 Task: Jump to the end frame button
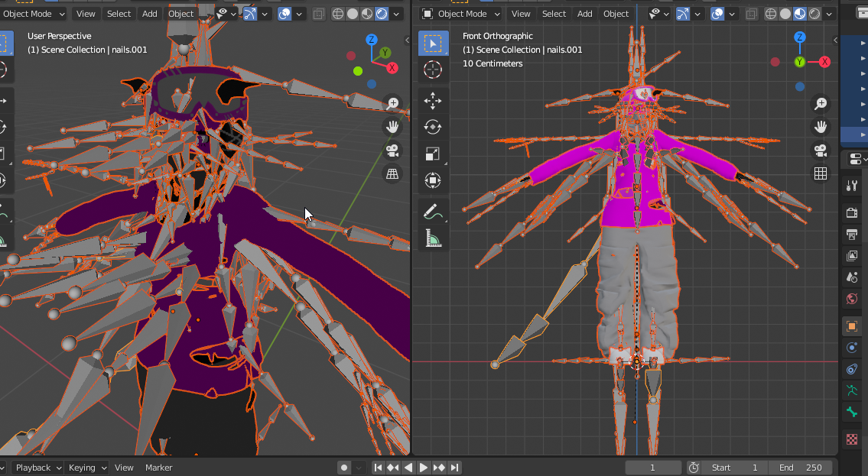[454, 468]
